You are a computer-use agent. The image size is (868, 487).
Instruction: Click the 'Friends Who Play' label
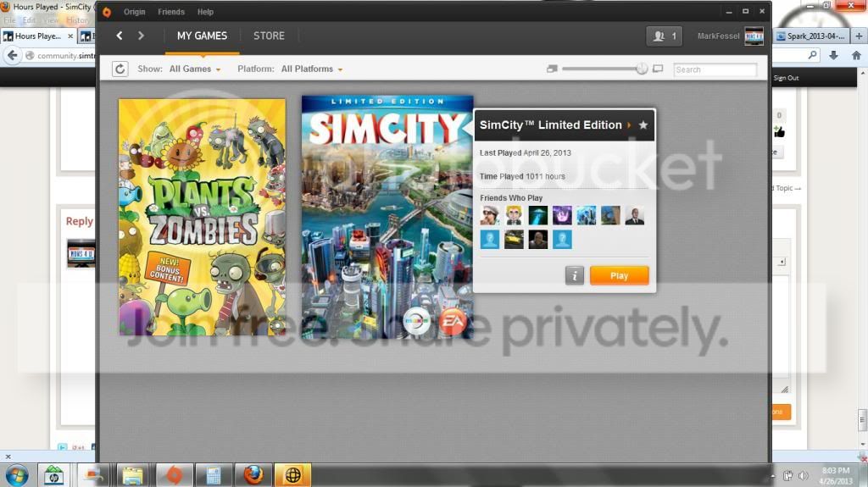coord(511,198)
